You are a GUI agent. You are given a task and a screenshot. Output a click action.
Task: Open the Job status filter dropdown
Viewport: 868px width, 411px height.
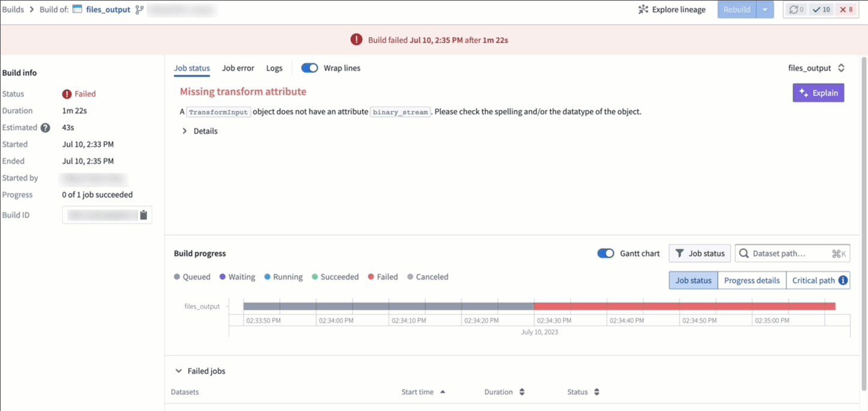click(700, 254)
